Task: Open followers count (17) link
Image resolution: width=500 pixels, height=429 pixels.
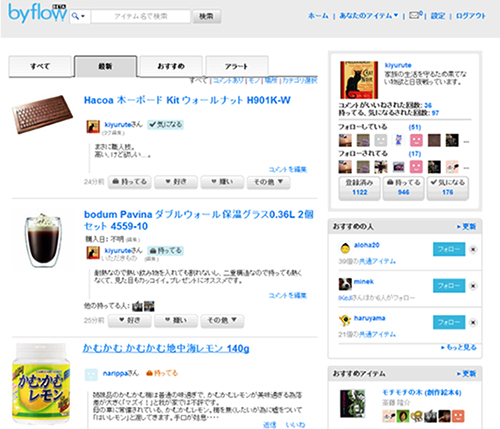Action: [x=415, y=154]
